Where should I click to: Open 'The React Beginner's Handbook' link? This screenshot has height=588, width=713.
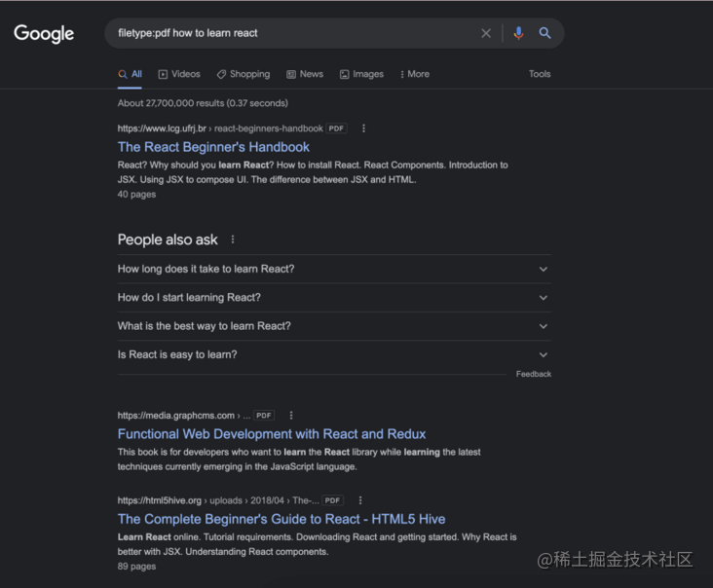[x=213, y=147]
